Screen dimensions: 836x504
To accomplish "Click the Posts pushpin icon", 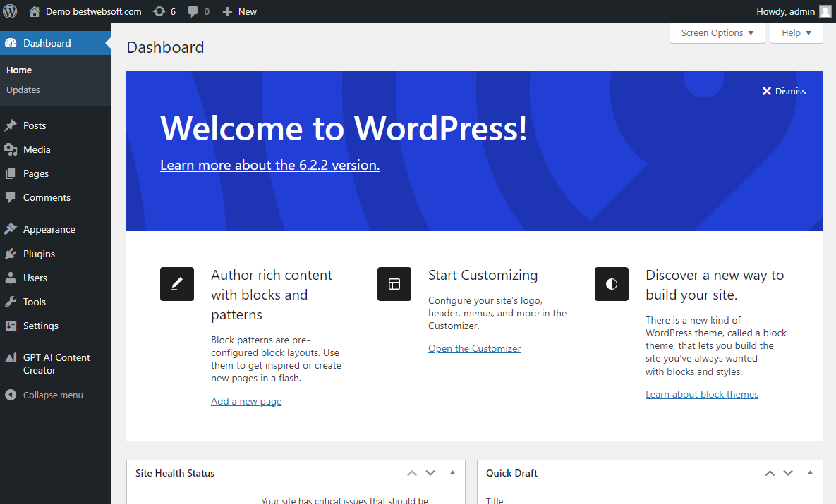I will click(x=11, y=125).
